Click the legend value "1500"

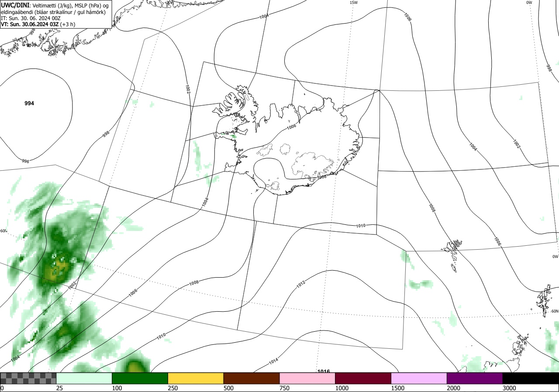(x=398, y=388)
